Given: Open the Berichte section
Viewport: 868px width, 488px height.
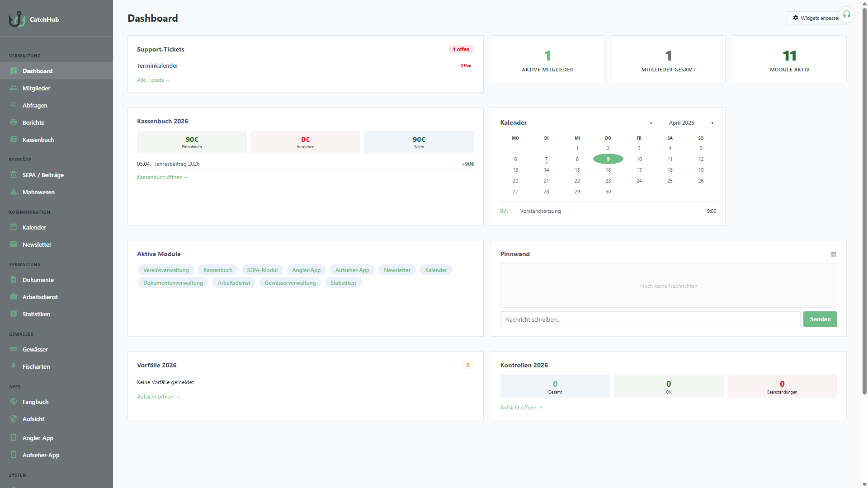Looking at the screenshot, I should [x=34, y=122].
